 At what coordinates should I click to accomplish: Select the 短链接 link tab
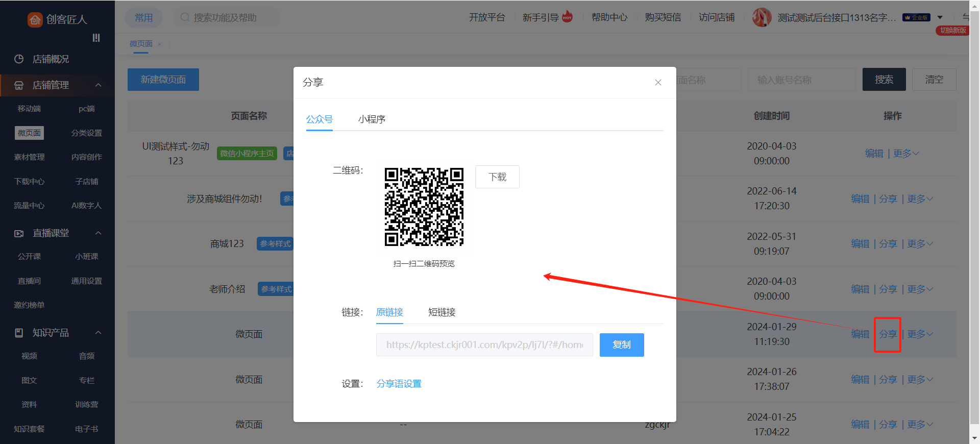pos(442,312)
